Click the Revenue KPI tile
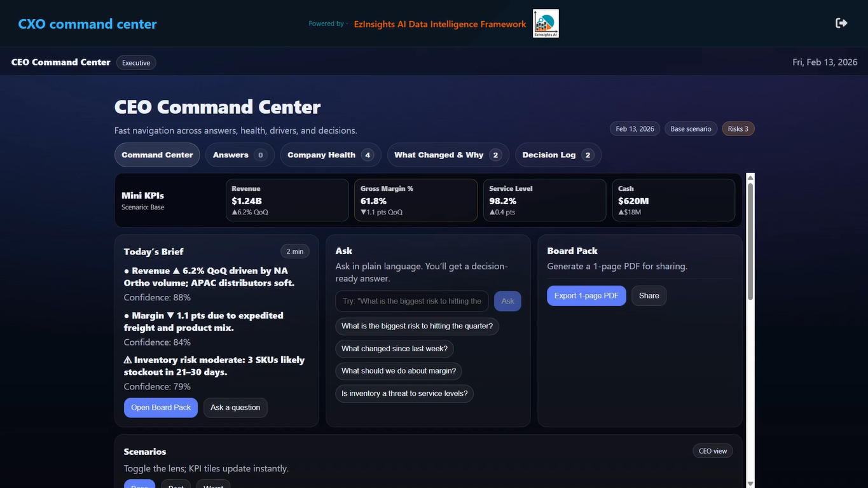 point(287,200)
